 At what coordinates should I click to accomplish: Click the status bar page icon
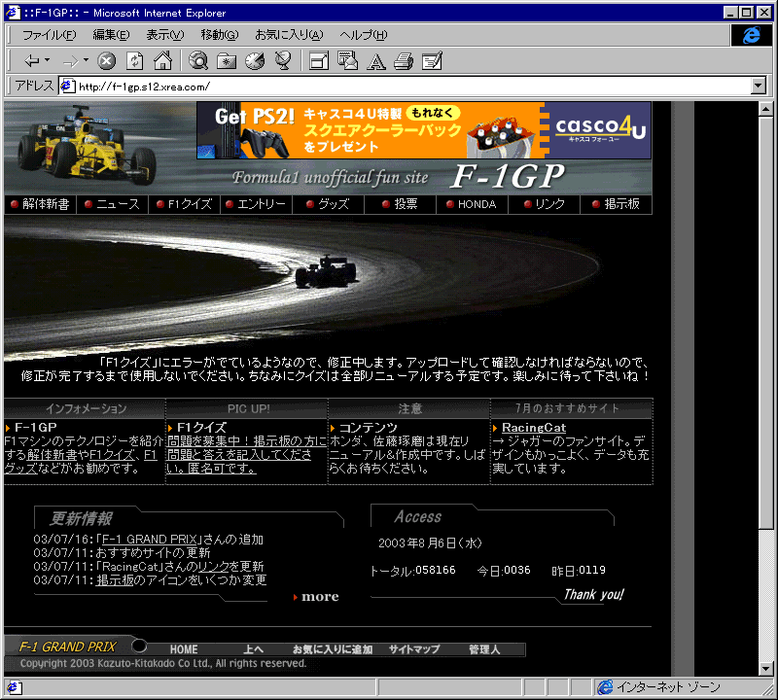click(13, 687)
